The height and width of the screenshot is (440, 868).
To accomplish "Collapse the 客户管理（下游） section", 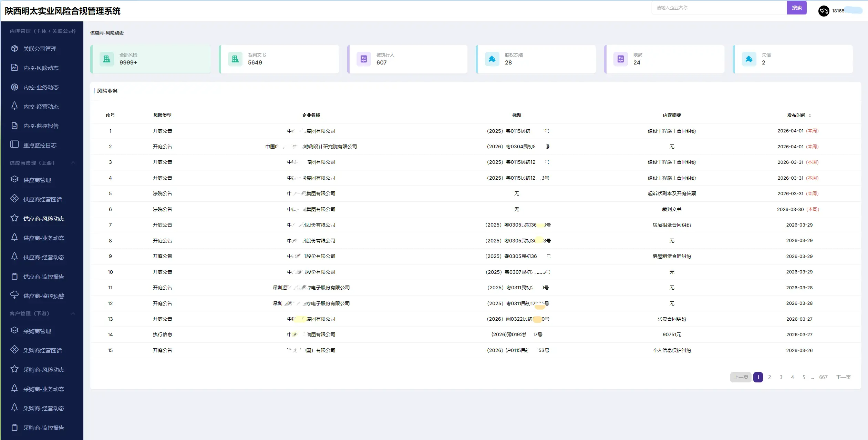I will click(73, 313).
